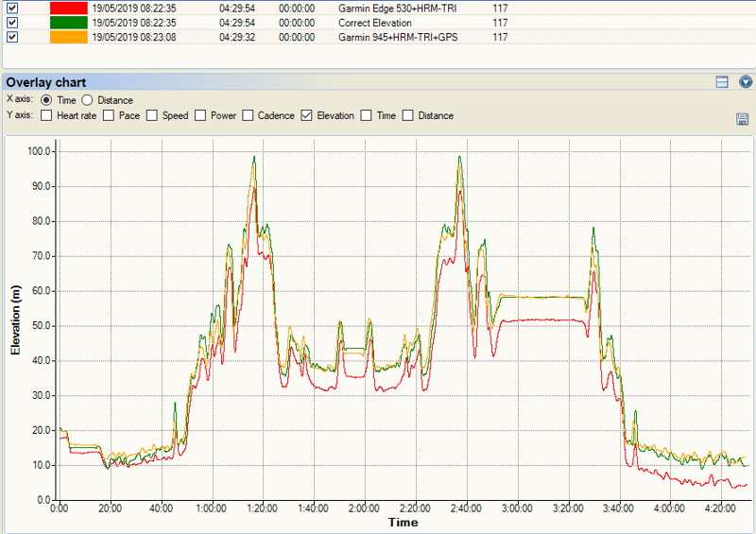Click the 04:29:32 duration cell
The image size is (756, 534).
pos(237,37)
